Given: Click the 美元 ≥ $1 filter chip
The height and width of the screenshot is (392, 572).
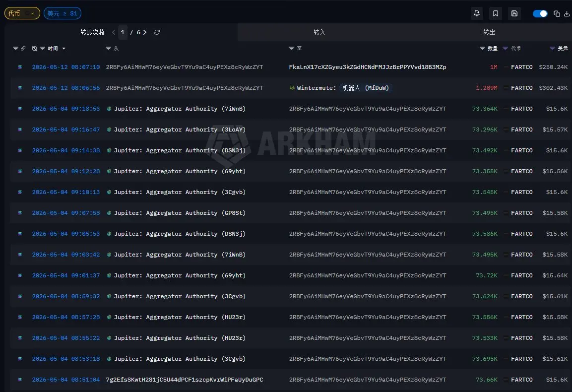Looking at the screenshot, I should pos(63,13).
